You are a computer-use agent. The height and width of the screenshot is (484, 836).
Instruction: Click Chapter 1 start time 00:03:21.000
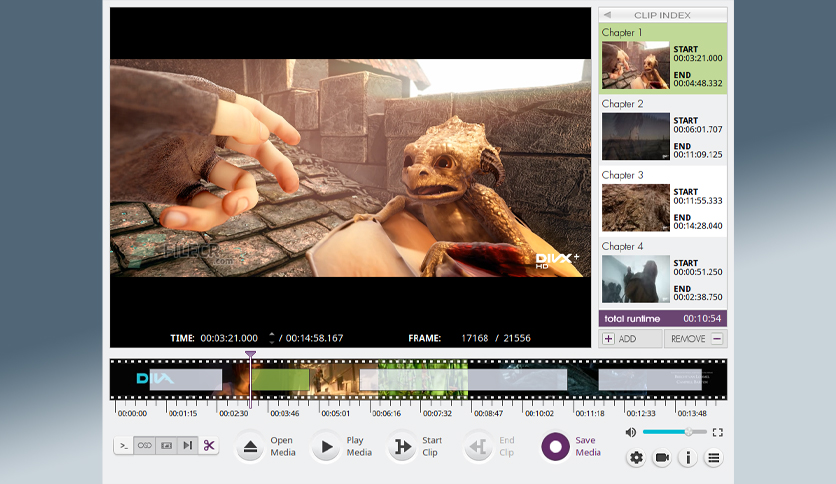click(697, 58)
